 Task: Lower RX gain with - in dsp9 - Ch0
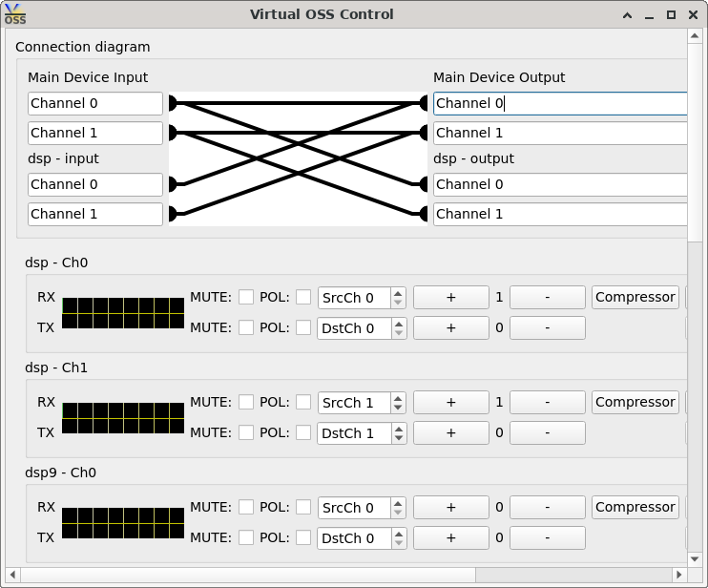[548, 507]
